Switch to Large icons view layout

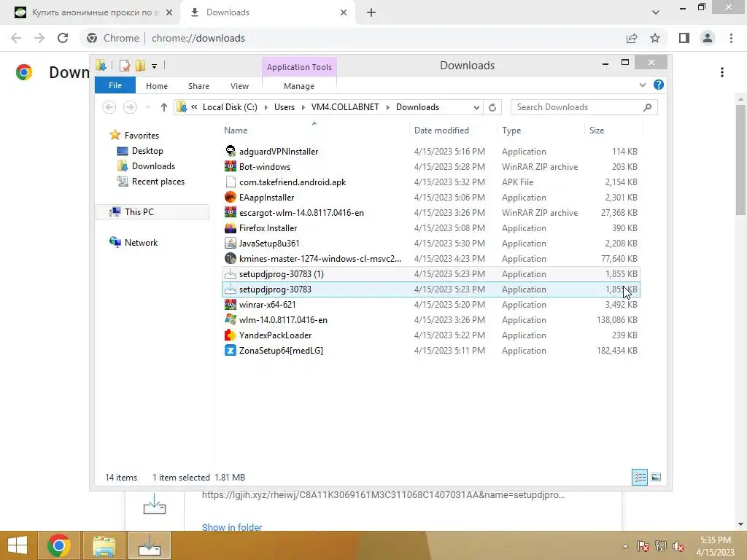656,477
